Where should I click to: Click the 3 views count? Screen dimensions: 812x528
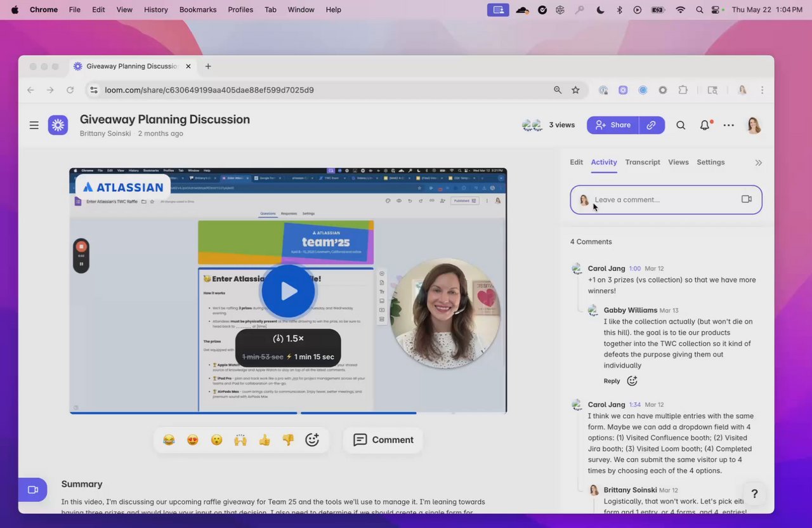(x=562, y=125)
